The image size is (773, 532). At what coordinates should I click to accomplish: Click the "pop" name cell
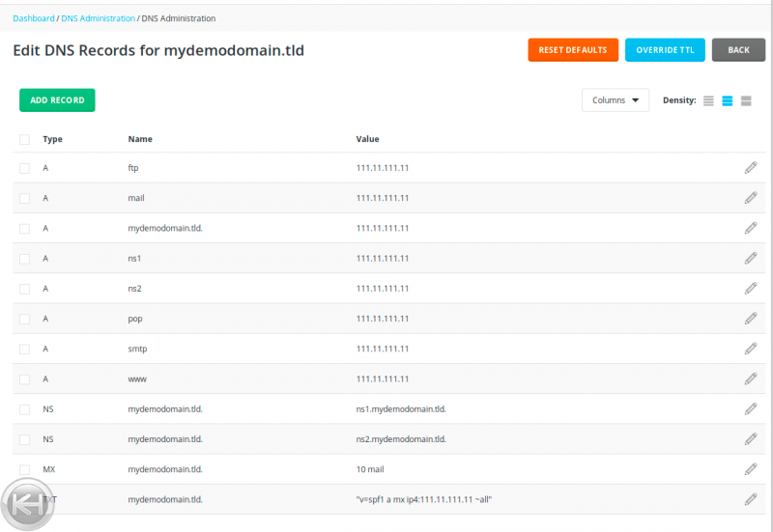coord(135,319)
